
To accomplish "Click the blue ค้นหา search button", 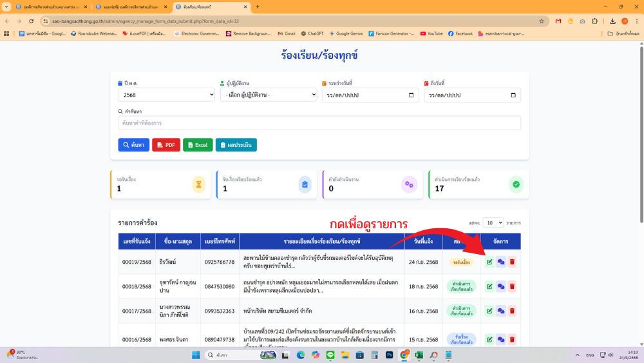I will 133,145.
